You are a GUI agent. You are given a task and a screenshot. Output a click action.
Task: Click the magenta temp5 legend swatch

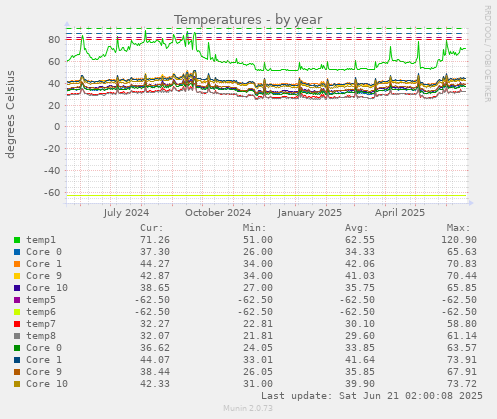tap(17, 300)
